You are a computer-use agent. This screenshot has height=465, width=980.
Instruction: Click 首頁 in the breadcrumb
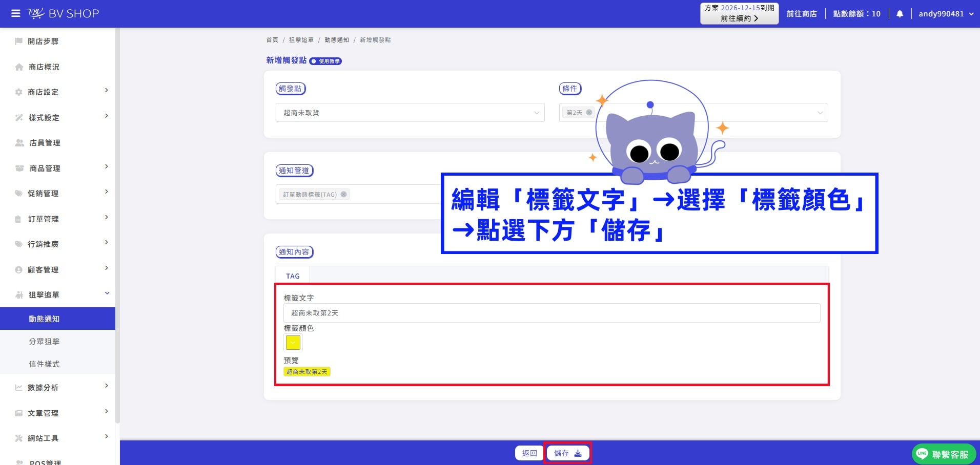(272, 40)
